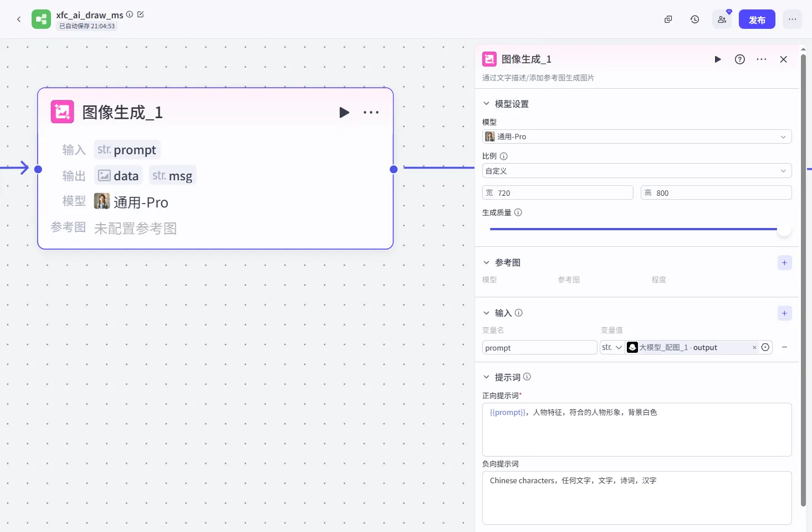812x532 pixels.
Task: Run node from side panel play button
Action: (x=718, y=59)
